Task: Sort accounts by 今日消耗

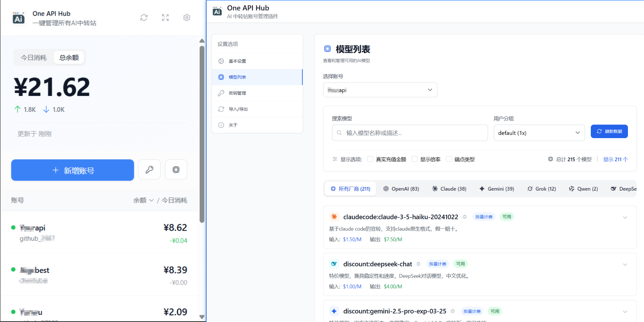Action: click(x=174, y=200)
